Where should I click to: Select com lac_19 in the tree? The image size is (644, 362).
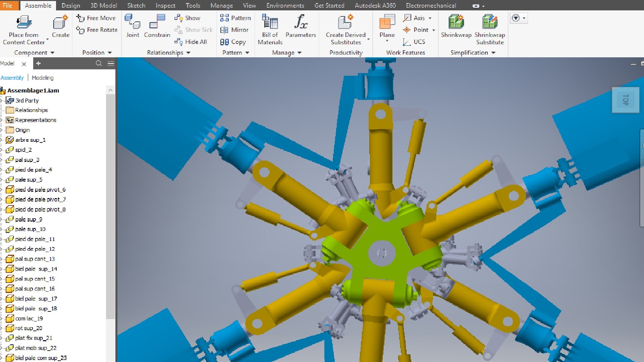tap(29, 318)
